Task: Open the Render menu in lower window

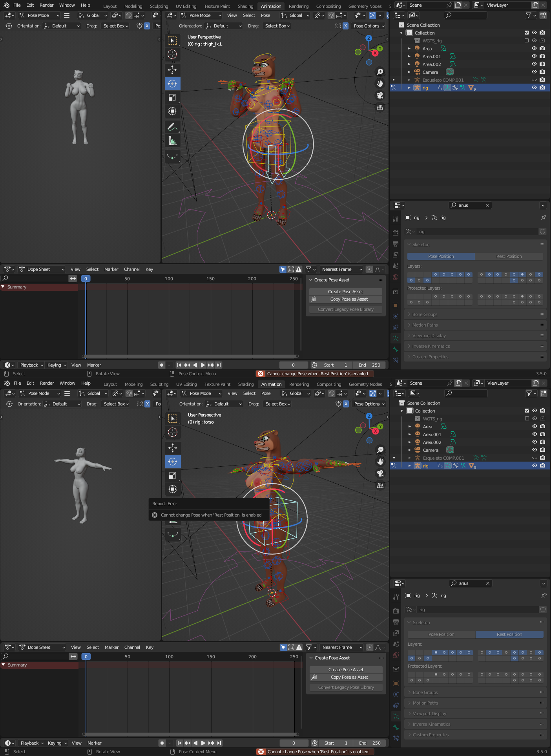Action: (47, 383)
